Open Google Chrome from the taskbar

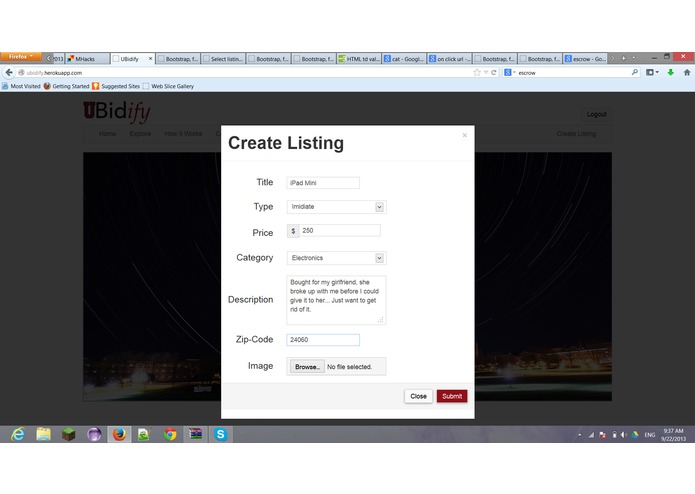pos(170,434)
